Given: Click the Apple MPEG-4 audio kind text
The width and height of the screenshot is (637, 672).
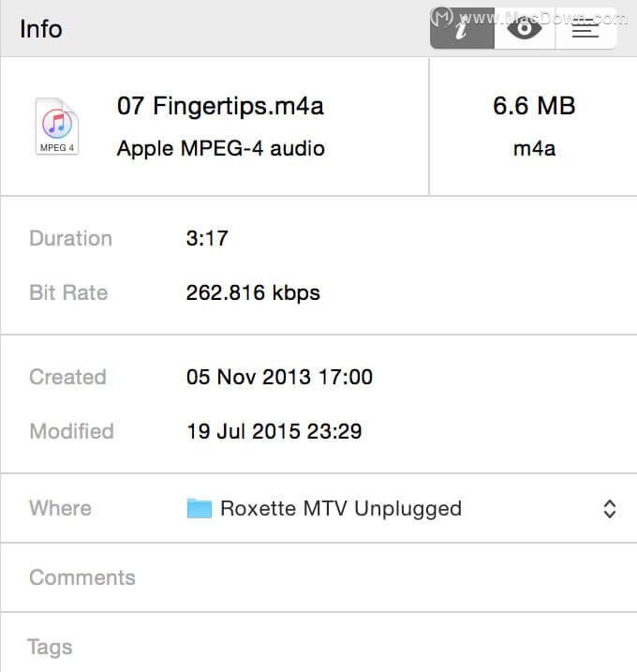Looking at the screenshot, I should point(221,149).
